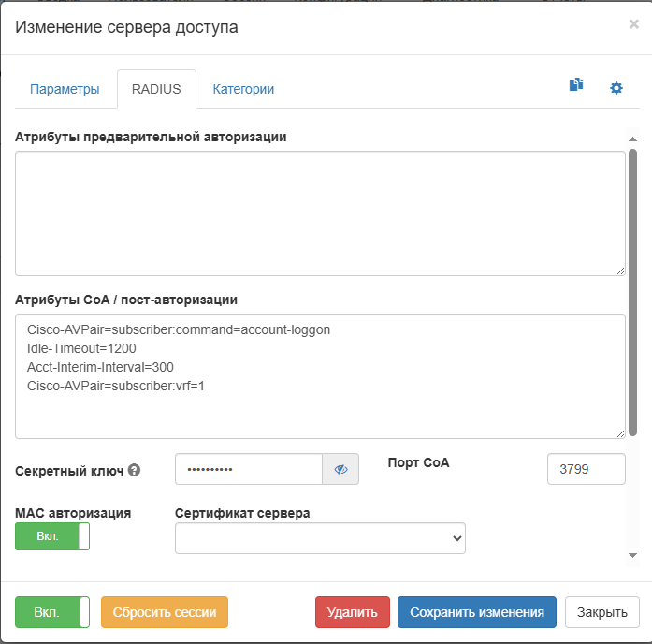Click Сохранить изменения button
Image resolution: width=652 pixels, height=644 pixels.
(477, 612)
